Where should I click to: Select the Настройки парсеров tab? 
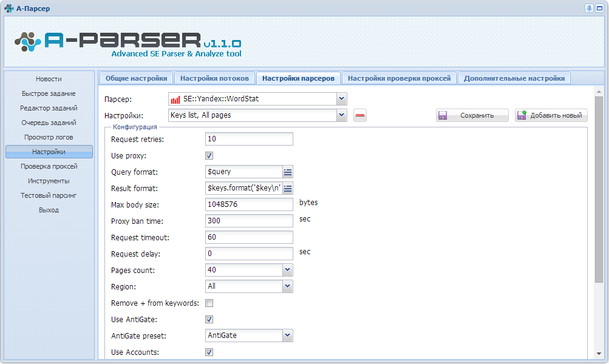pos(298,78)
